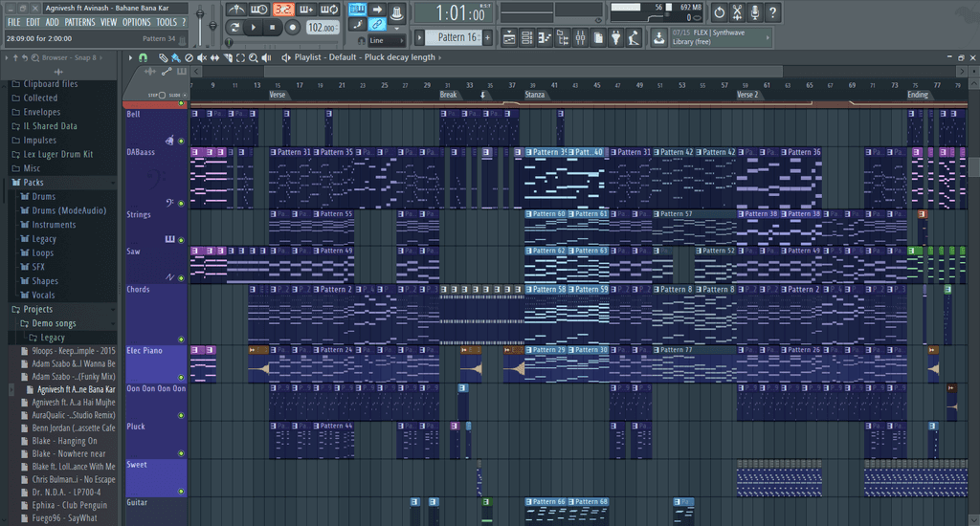Viewport: 980px width, 526px height.
Task: Click the record button
Action: pyautogui.click(x=292, y=28)
